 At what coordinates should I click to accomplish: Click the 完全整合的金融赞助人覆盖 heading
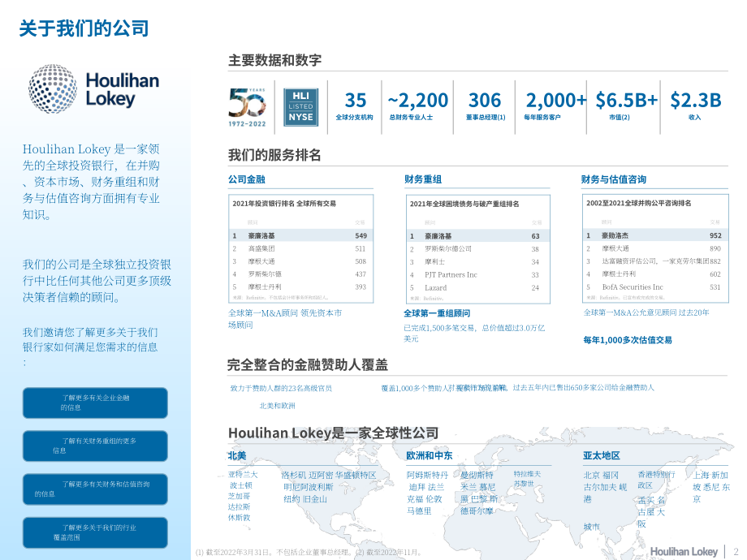(307, 365)
